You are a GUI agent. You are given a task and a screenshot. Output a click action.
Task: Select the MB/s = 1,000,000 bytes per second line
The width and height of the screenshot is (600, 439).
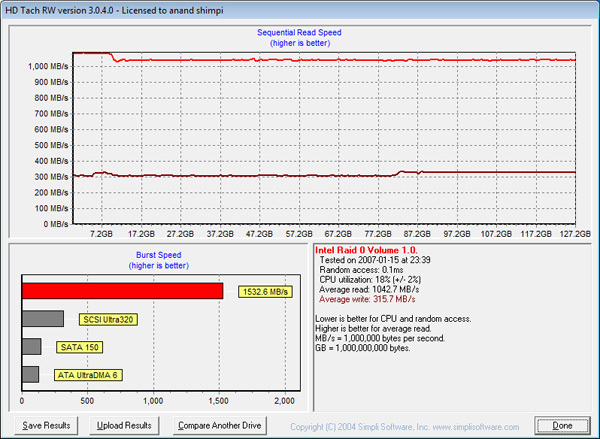click(x=380, y=338)
